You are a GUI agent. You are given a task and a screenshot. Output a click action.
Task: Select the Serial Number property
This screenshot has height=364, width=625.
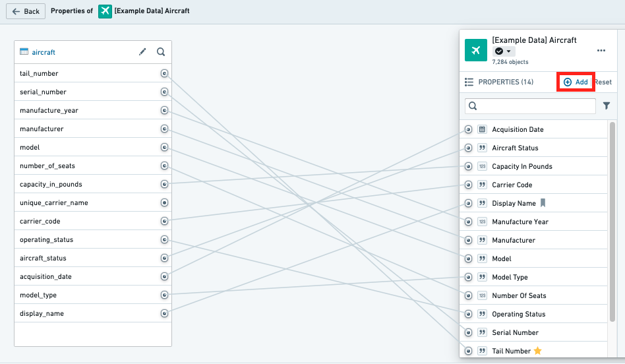coord(533,332)
